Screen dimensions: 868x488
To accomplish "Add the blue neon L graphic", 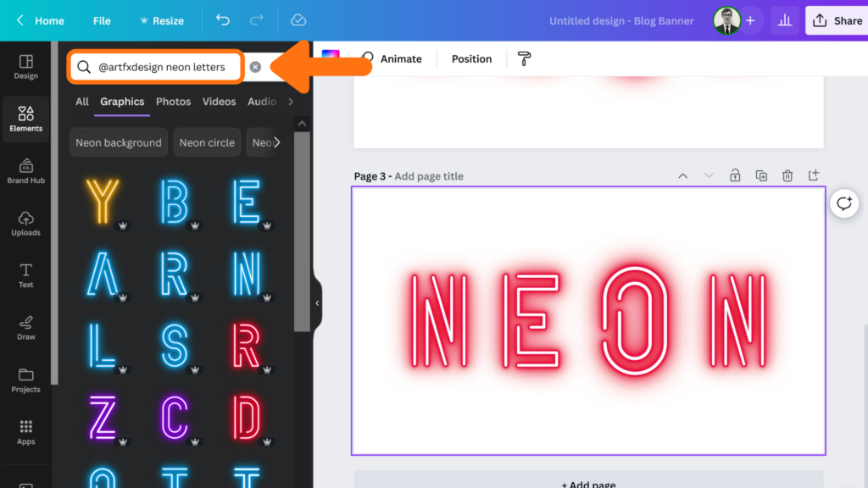I will pos(103,346).
